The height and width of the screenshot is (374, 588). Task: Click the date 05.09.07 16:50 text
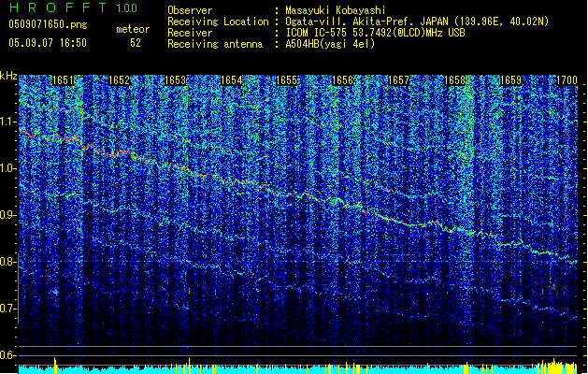47,42
